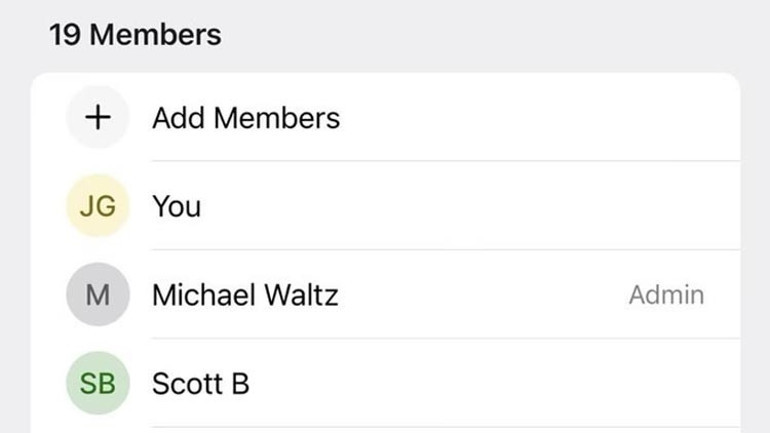View profile via JG initials circle
Screen dimensions: 770x433
(x=98, y=206)
